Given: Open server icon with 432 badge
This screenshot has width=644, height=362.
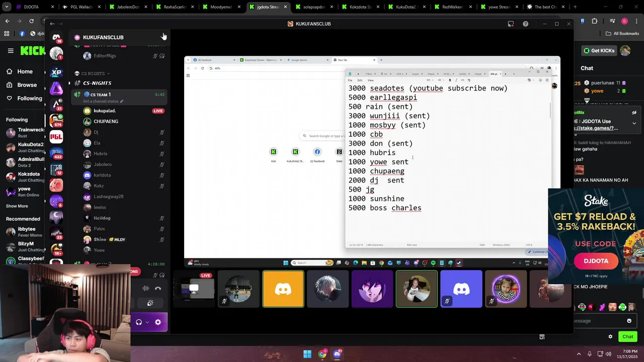Looking at the screenshot, I should tap(56, 152).
